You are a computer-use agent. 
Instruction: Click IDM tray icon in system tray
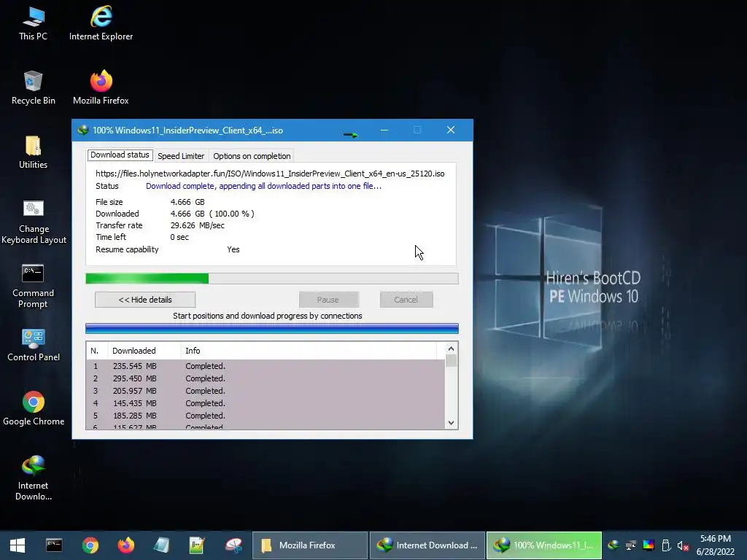614,545
